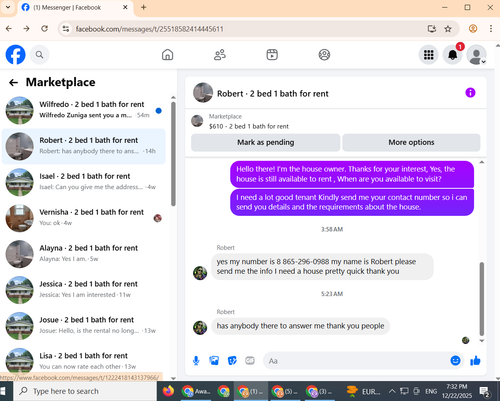Screen dimensions: 500x401
Task: Close the Messenger | Facebook tab
Action: tap(125, 7)
